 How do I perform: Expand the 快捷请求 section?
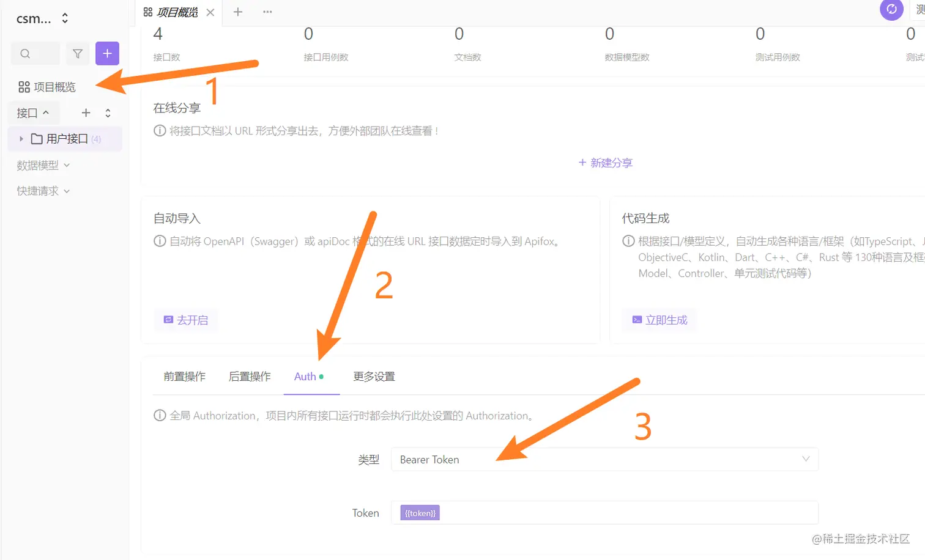43,191
